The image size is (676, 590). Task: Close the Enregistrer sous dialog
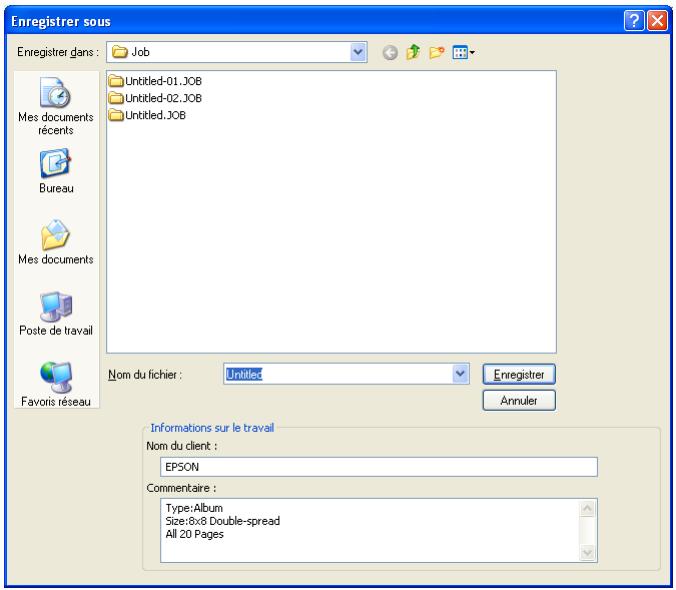657,20
